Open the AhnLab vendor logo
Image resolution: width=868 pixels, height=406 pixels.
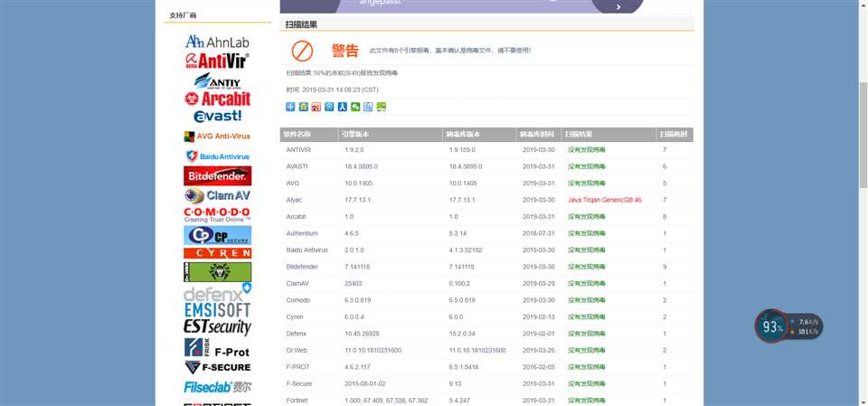[x=218, y=42]
